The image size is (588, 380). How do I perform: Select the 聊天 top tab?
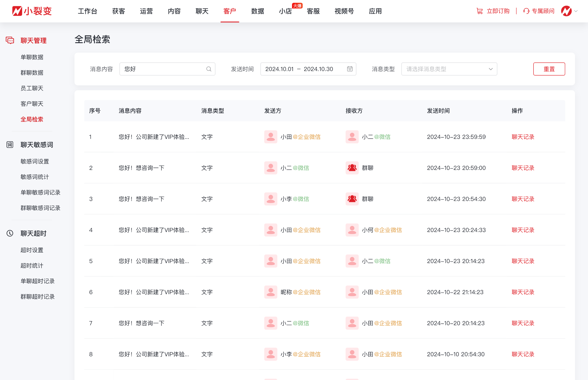point(202,11)
